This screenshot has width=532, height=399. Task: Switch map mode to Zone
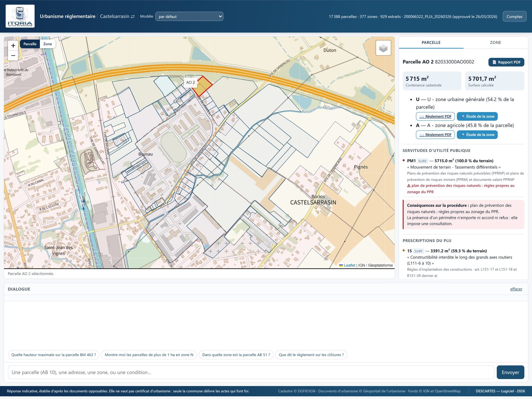click(48, 44)
